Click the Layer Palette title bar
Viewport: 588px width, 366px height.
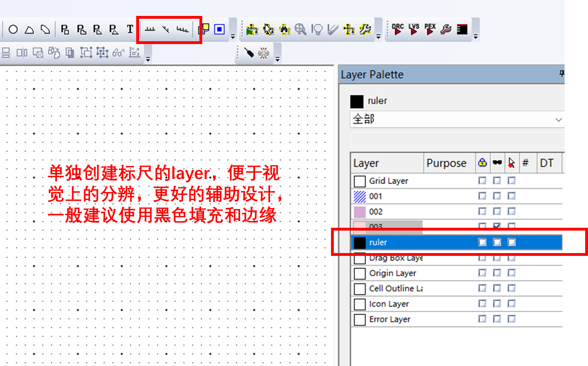coord(451,75)
